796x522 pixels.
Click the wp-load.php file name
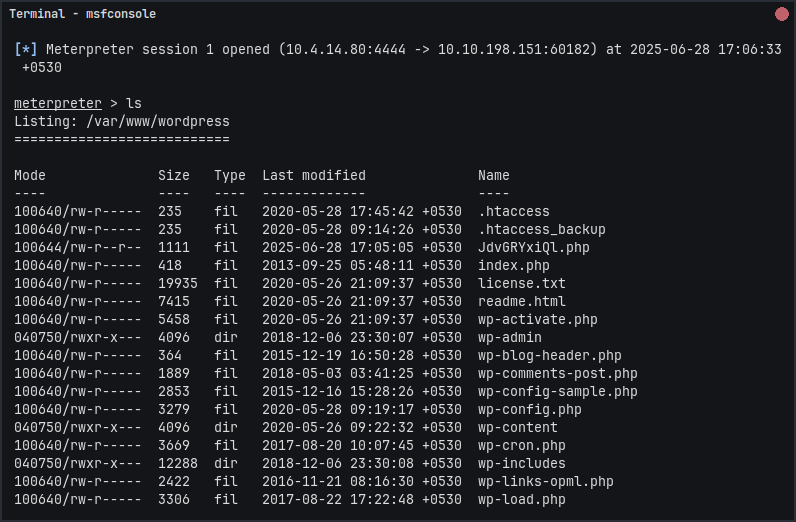click(x=521, y=499)
